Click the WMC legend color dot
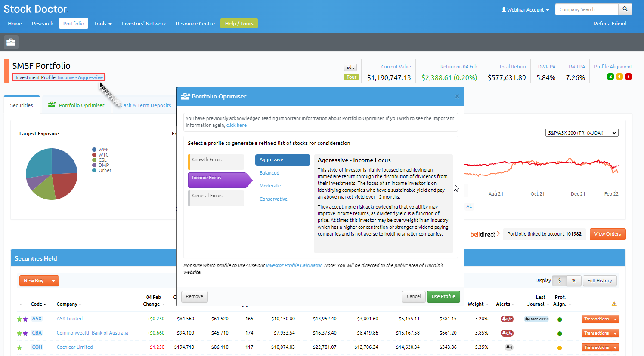This screenshot has width=644, height=356. point(94,150)
